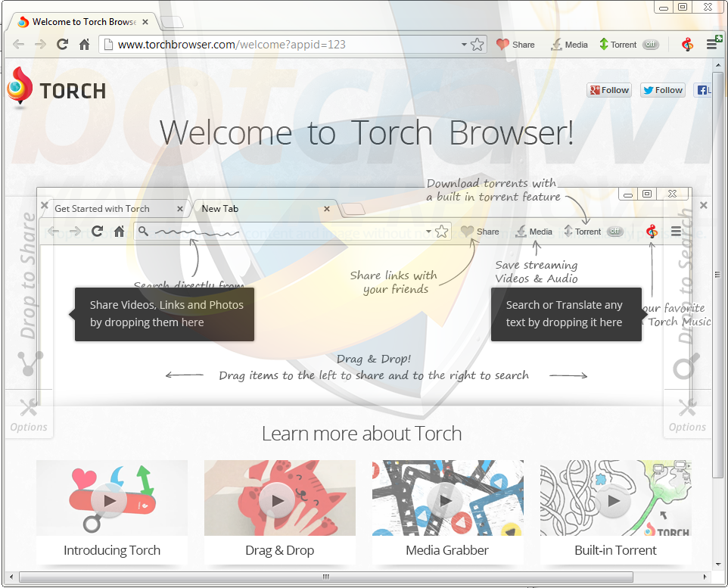Screen dimensions: 728x588
Task: Follow Torch on Google Plus
Action: click(608, 90)
